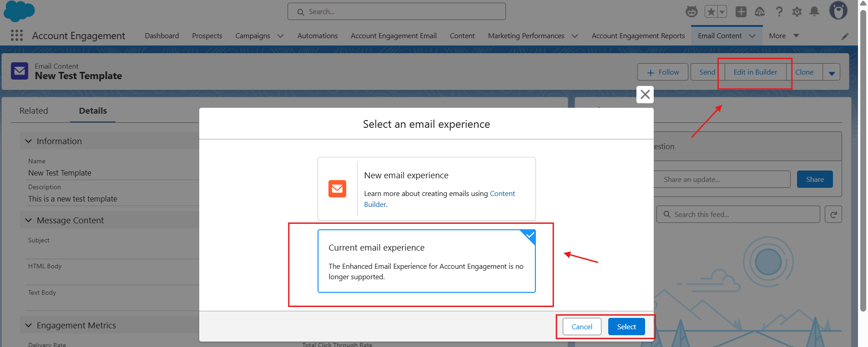Select the Current email experience option
The height and width of the screenshot is (347, 868).
click(426, 261)
